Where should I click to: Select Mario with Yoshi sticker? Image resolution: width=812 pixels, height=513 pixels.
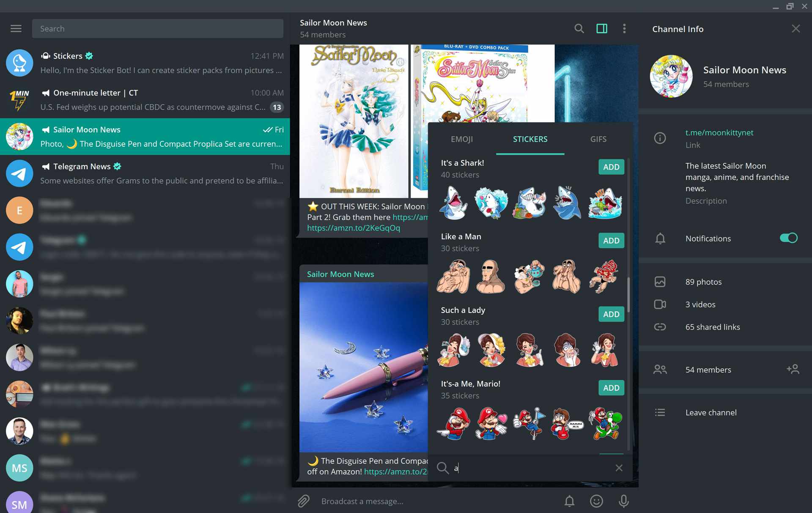pos(605,424)
